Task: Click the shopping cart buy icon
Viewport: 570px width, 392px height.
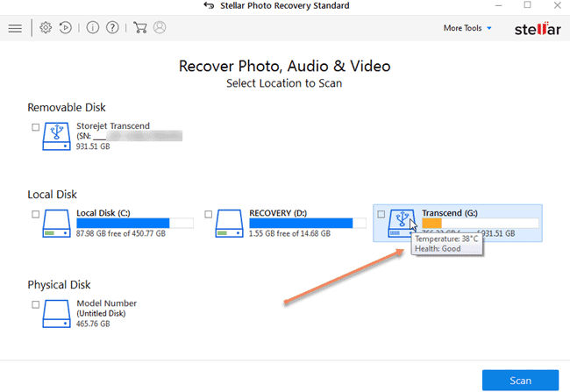Action: (x=140, y=28)
